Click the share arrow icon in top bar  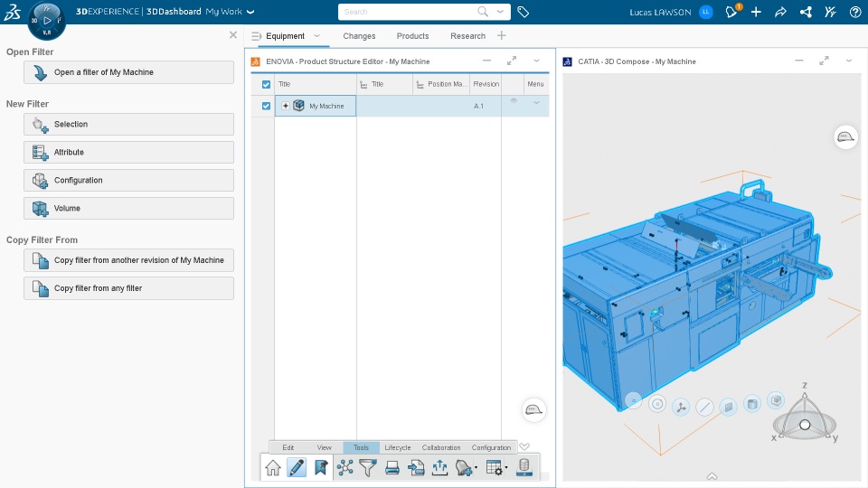coord(780,12)
